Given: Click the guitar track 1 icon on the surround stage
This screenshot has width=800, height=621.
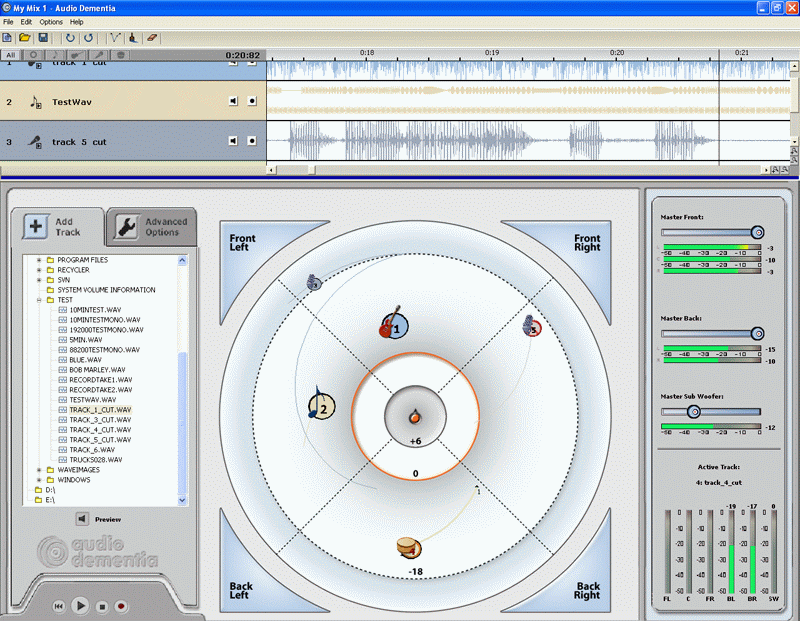Looking at the screenshot, I should pyautogui.click(x=392, y=325).
